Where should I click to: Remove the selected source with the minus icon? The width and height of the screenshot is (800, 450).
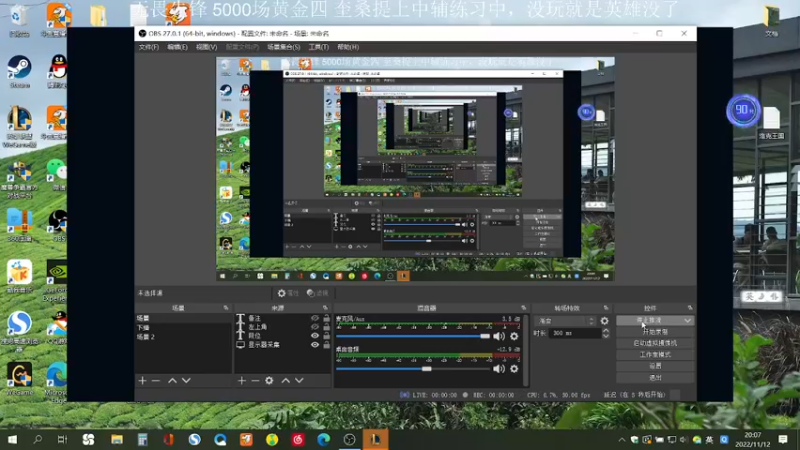tap(255, 381)
